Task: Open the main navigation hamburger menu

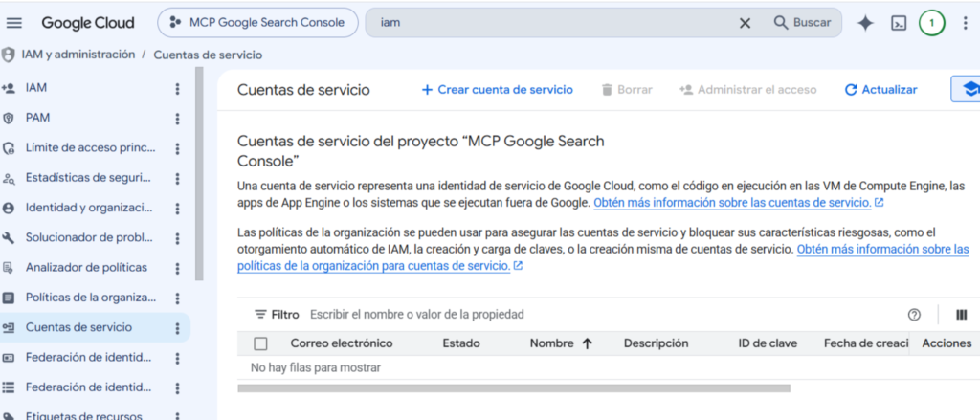Action: tap(13, 23)
